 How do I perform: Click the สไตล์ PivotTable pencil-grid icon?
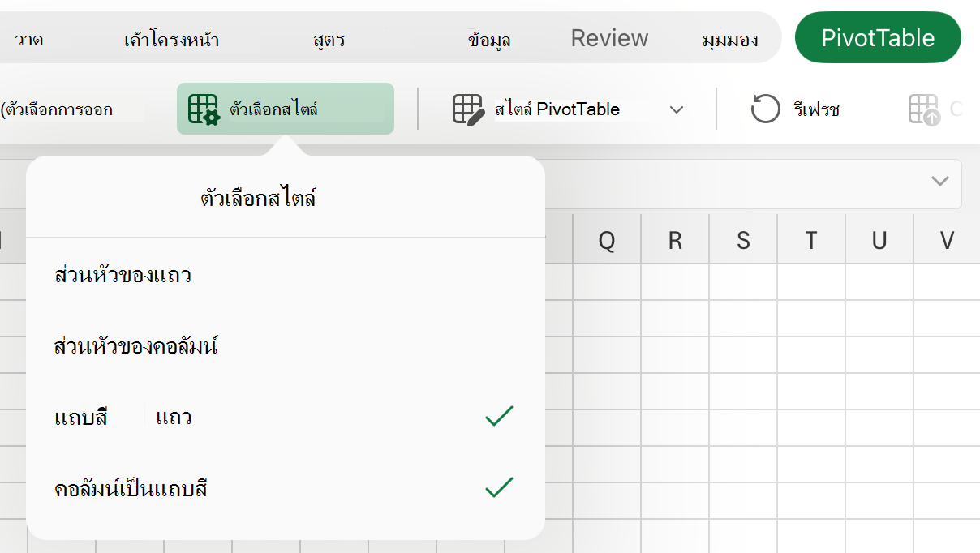pos(468,109)
